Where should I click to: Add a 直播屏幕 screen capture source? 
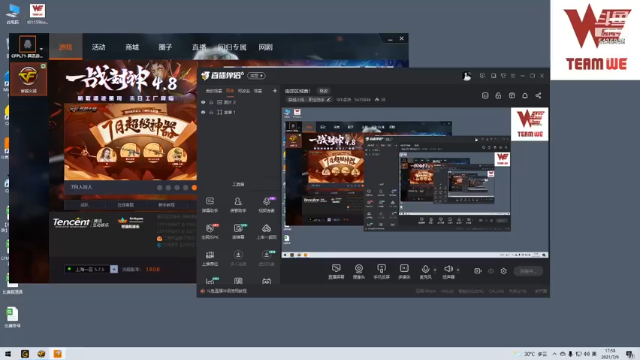click(336, 271)
